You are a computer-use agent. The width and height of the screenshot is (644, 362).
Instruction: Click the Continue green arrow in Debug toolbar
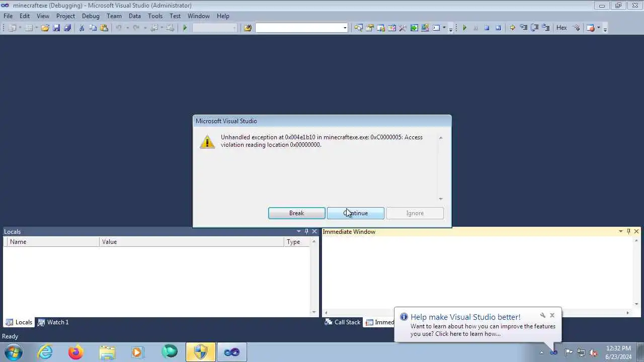(464, 28)
